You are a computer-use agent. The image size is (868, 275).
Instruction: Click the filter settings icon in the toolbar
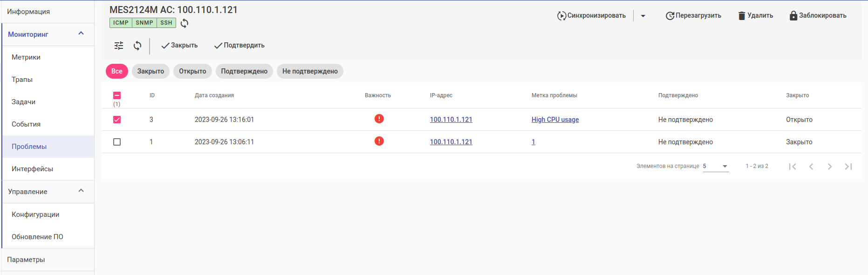[x=119, y=46]
